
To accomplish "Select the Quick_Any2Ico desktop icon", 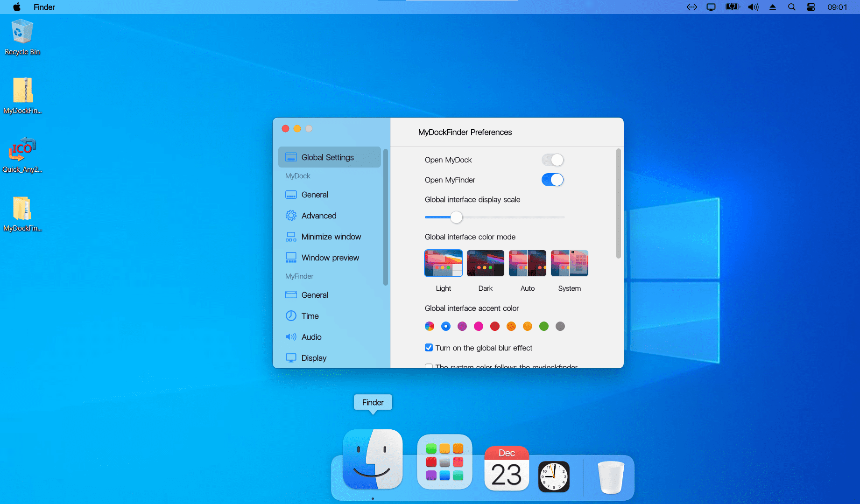I will click(22, 155).
